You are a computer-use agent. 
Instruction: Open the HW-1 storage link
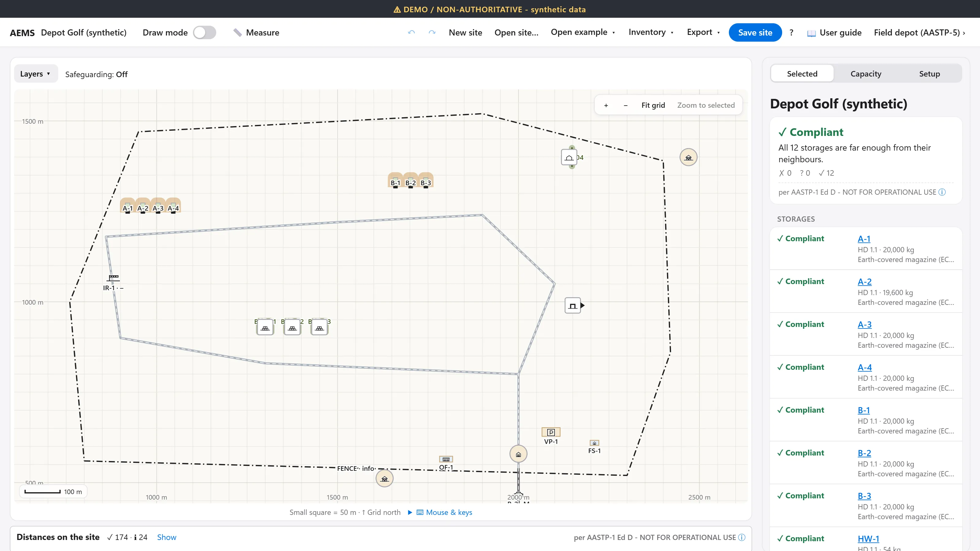pyautogui.click(x=868, y=539)
